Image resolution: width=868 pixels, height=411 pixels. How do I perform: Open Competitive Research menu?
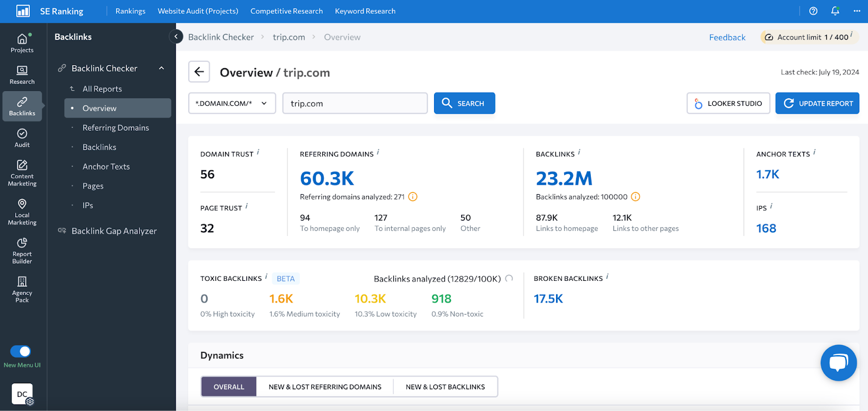(x=286, y=11)
